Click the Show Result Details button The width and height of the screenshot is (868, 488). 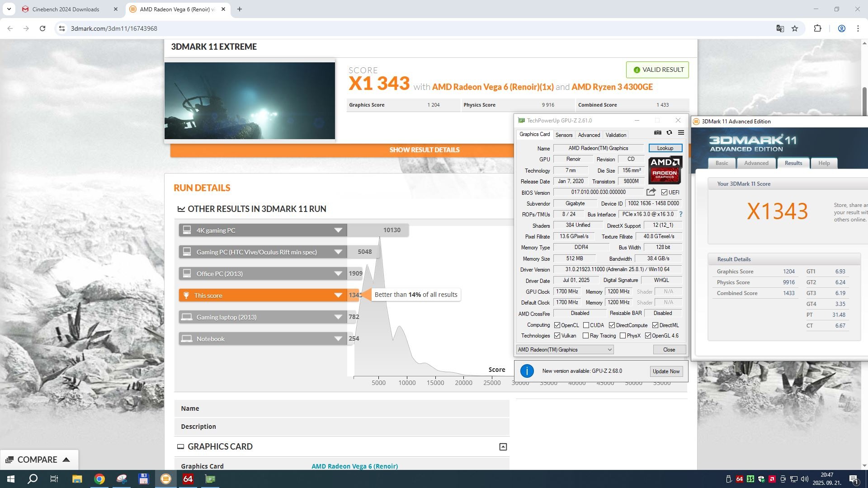(x=424, y=150)
